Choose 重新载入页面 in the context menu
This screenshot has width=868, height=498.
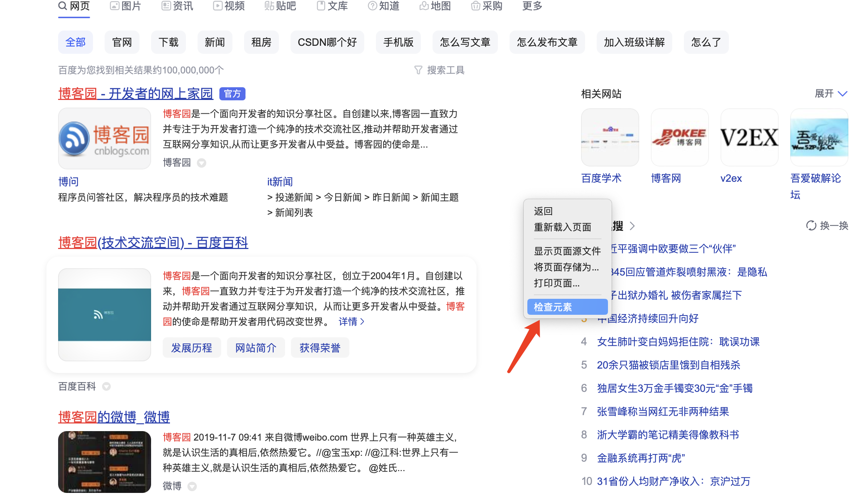pyautogui.click(x=567, y=227)
